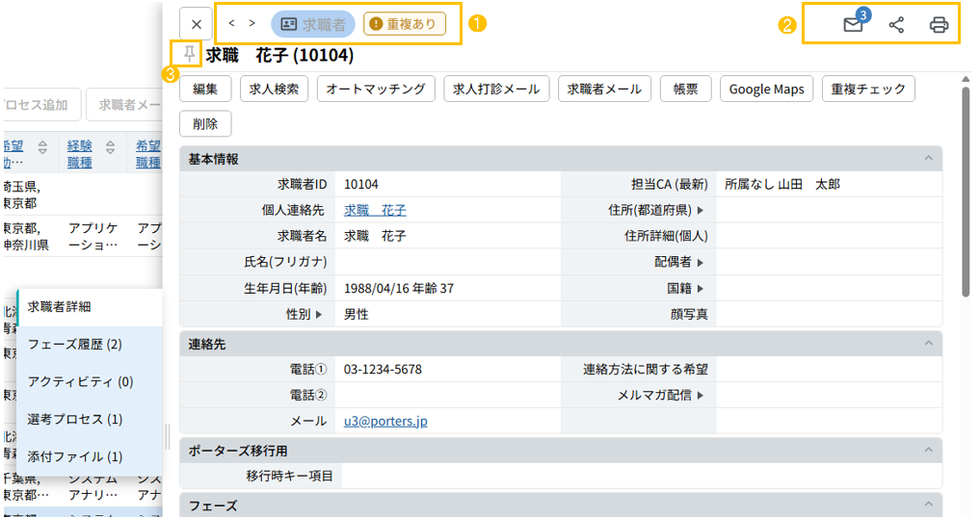This screenshot has width=980, height=518.
Task: Pin the record using the pushpin icon
Action: [x=187, y=53]
